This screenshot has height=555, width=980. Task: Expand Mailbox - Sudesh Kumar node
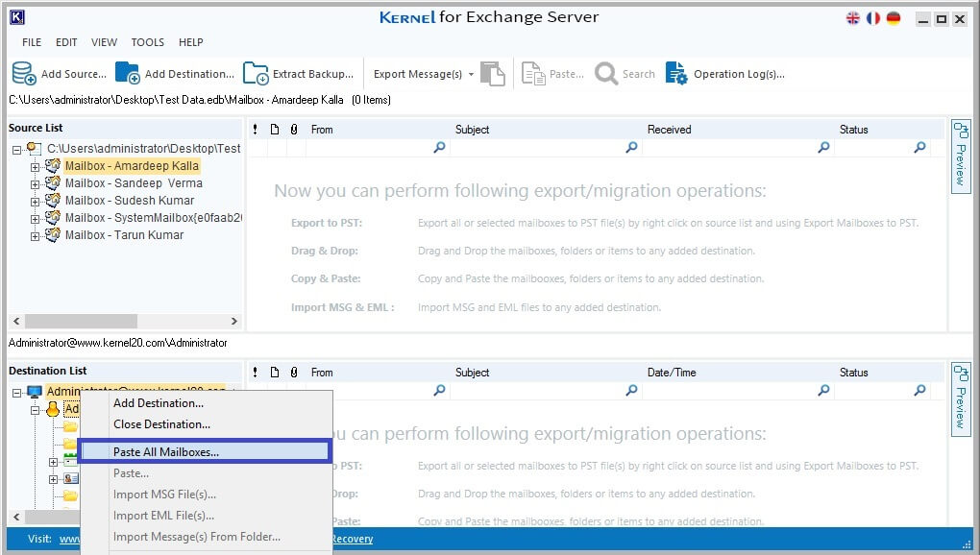(35, 202)
